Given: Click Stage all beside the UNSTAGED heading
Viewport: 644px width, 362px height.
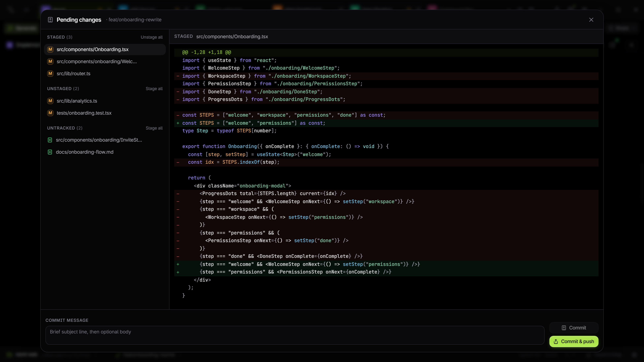Looking at the screenshot, I should (154, 89).
